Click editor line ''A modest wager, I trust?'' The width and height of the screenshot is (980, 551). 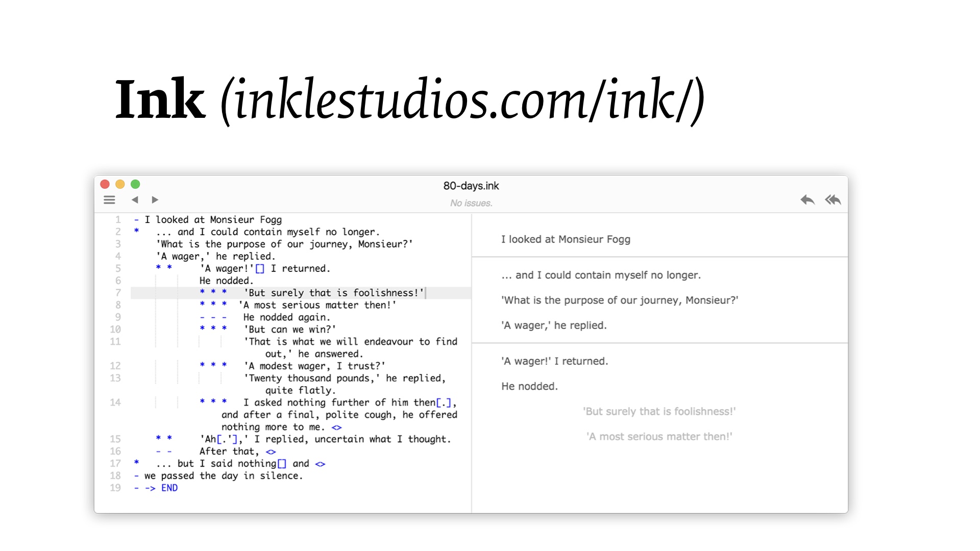(x=314, y=366)
